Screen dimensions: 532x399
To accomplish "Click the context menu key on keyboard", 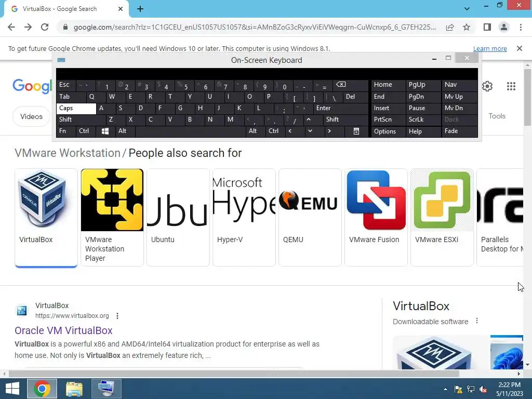I will (x=356, y=131).
